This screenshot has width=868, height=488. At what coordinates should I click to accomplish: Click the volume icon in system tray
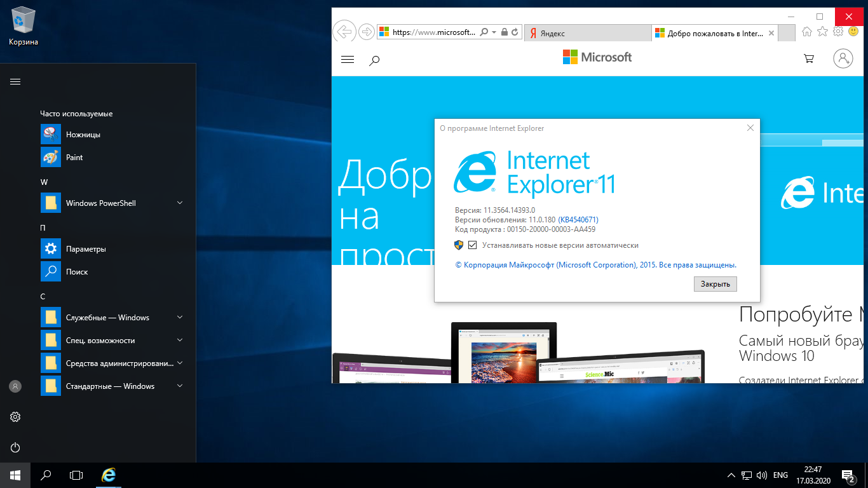pos(761,475)
